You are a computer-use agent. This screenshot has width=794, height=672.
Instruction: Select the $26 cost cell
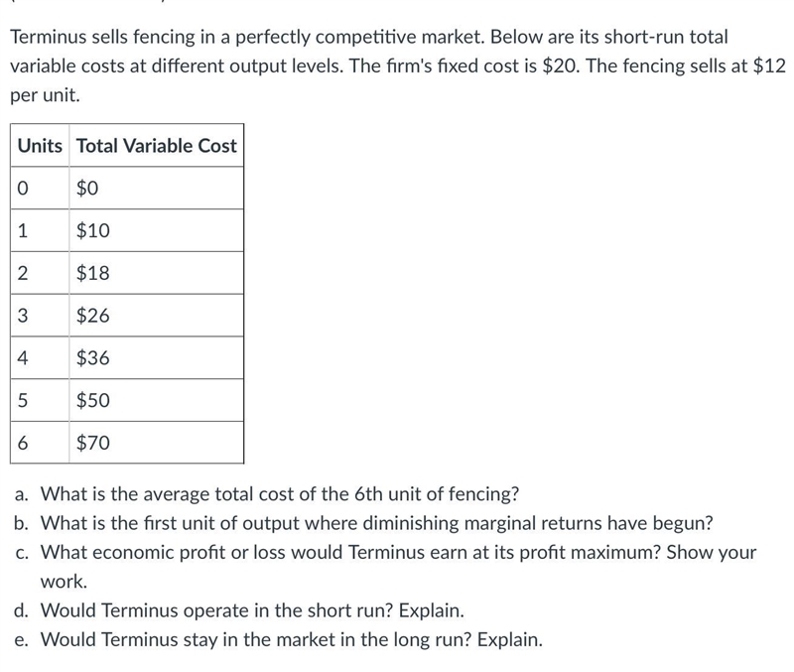coord(156,316)
